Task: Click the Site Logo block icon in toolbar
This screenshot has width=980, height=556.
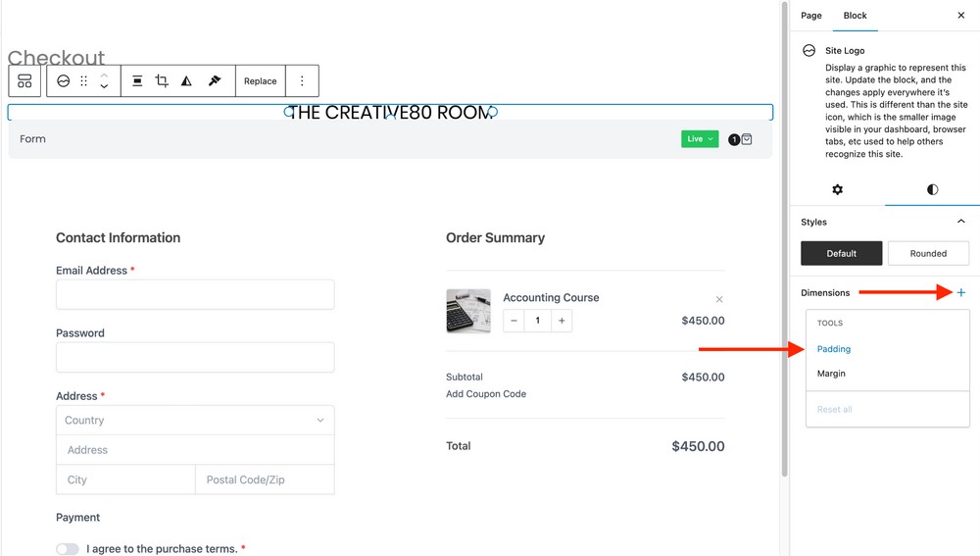Action: point(63,81)
